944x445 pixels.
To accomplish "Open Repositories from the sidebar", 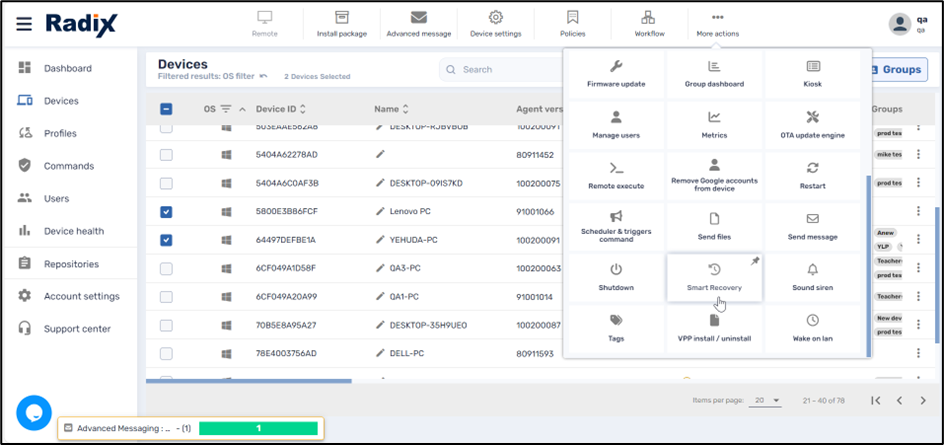I will (x=70, y=264).
